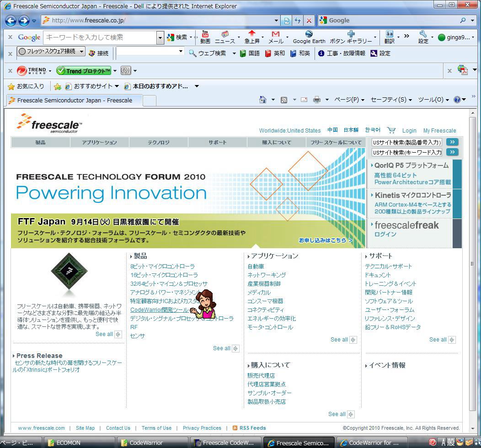Click the RSS feeds icon in command bar

(284, 100)
